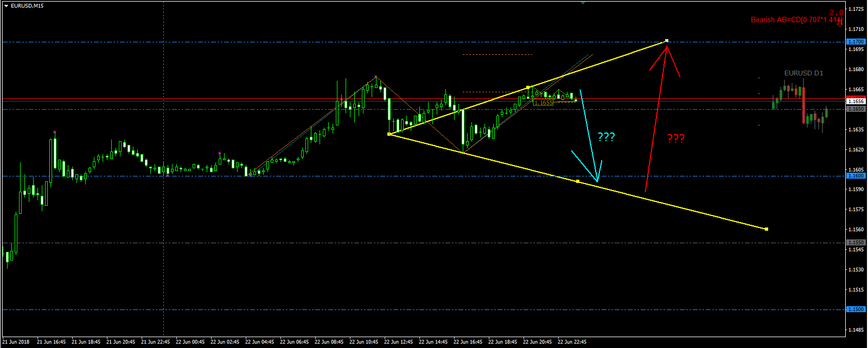Select the yellow 1.1655 price tag on chart

[543, 103]
